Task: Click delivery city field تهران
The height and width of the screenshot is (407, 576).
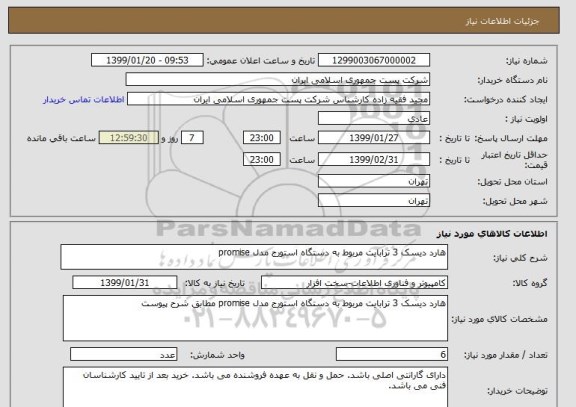Action: (374, 201)
